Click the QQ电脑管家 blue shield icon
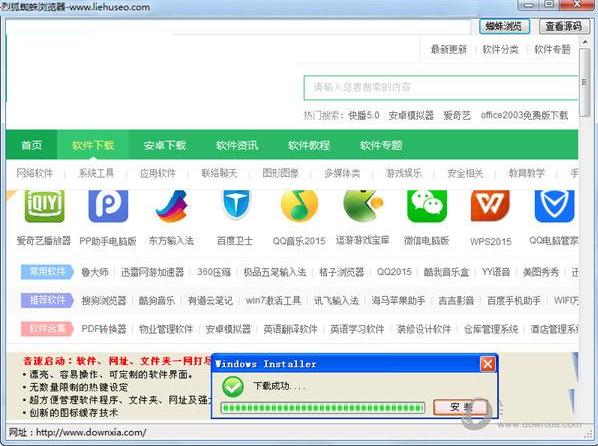The height and width of the screenshot is (446, 598). click(x=554, y=206)
